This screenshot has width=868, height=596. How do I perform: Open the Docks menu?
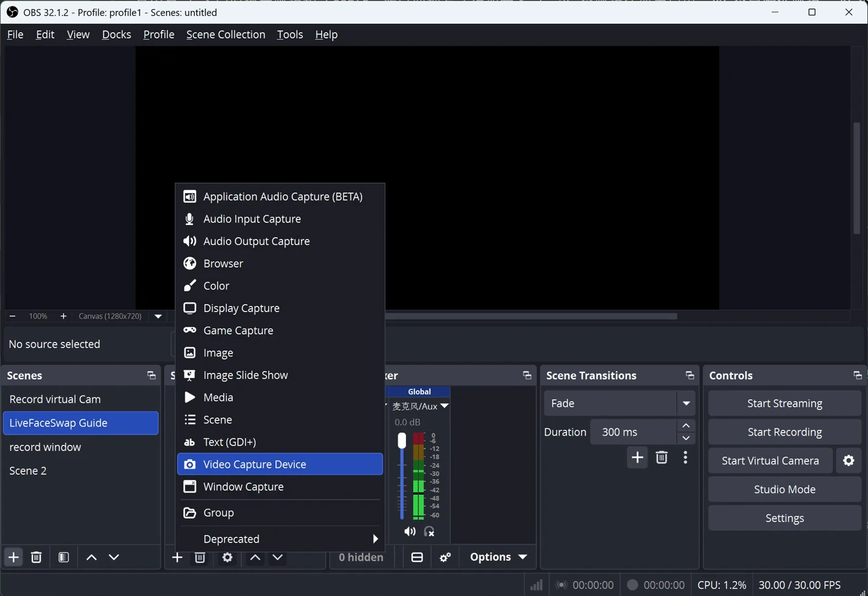116,35
